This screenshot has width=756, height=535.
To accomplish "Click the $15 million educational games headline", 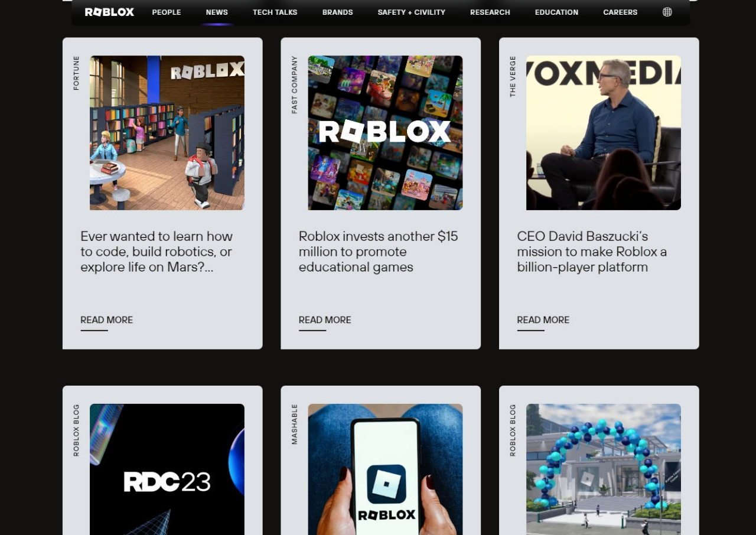I will 379,252.
